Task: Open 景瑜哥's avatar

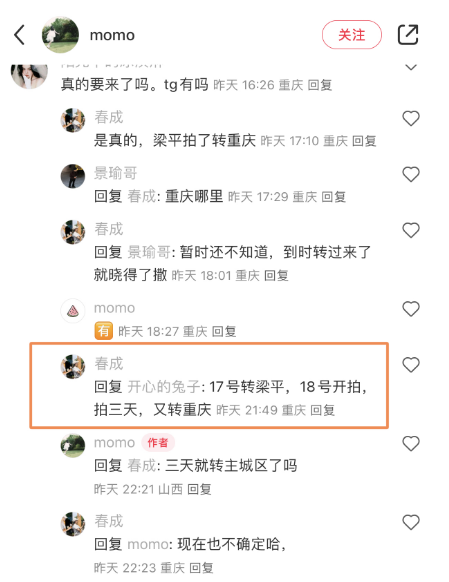Action: [73, 176]
